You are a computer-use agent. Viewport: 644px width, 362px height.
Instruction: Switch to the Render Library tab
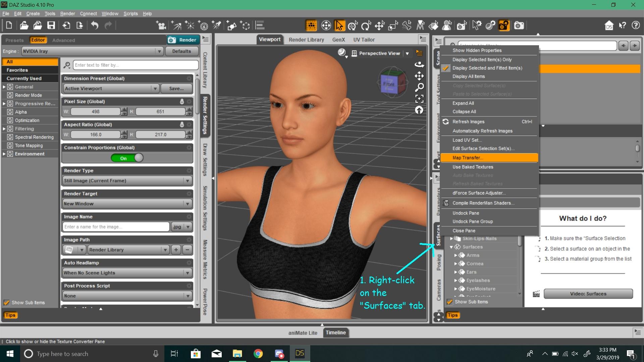coord(306,40)
